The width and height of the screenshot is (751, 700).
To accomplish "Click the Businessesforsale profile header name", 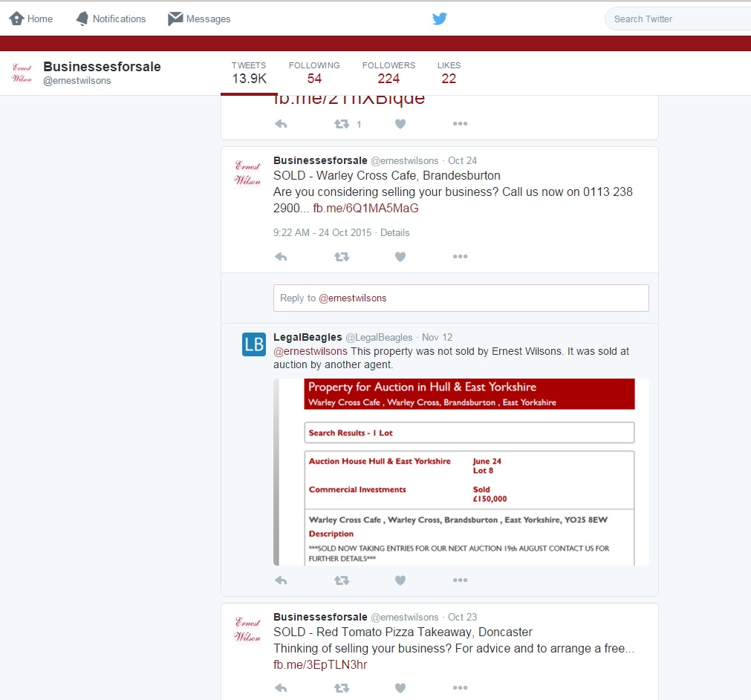I will click(x=102, y=67).
